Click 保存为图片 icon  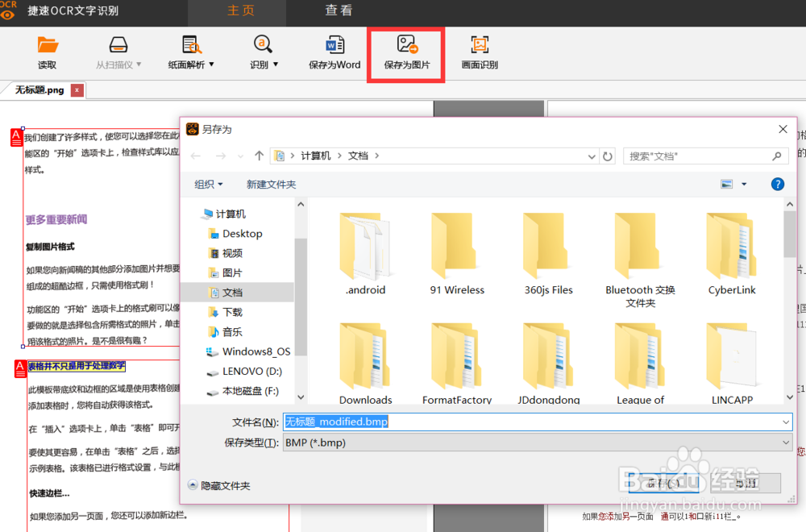coord(407,44)
